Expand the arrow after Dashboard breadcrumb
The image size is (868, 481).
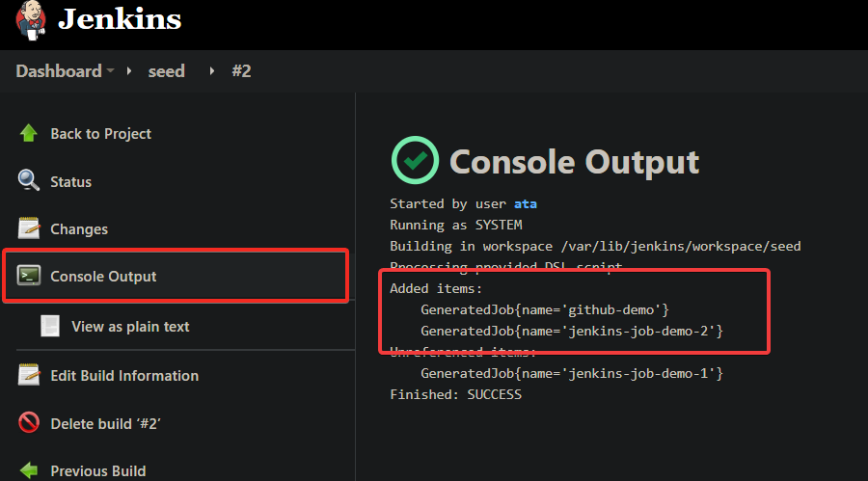(129, 71)
